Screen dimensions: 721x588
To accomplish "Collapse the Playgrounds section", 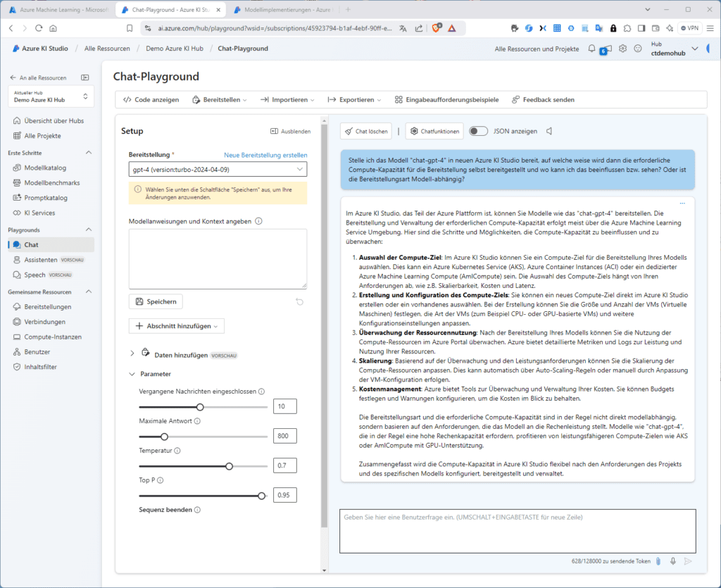I will tap(89, 230).
